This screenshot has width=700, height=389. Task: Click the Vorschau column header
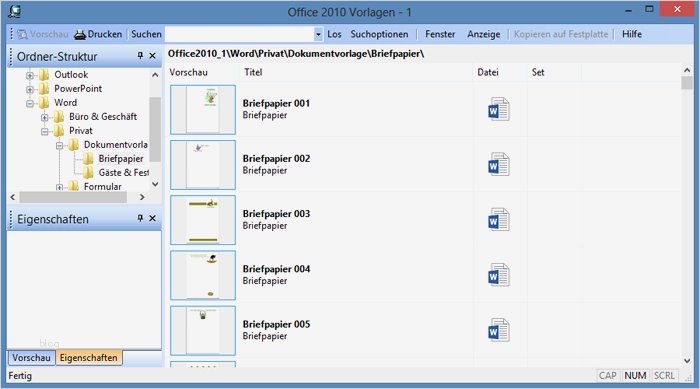pyautogui.click(x=203, y=72)
